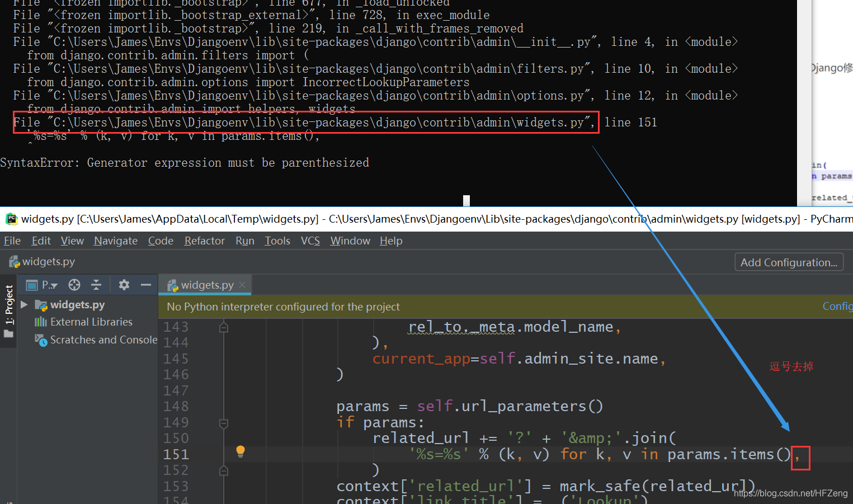Viewport: 853px width, 504px height.
Task: Click the Configure interpreter link
Action: [x=837, y=306]
